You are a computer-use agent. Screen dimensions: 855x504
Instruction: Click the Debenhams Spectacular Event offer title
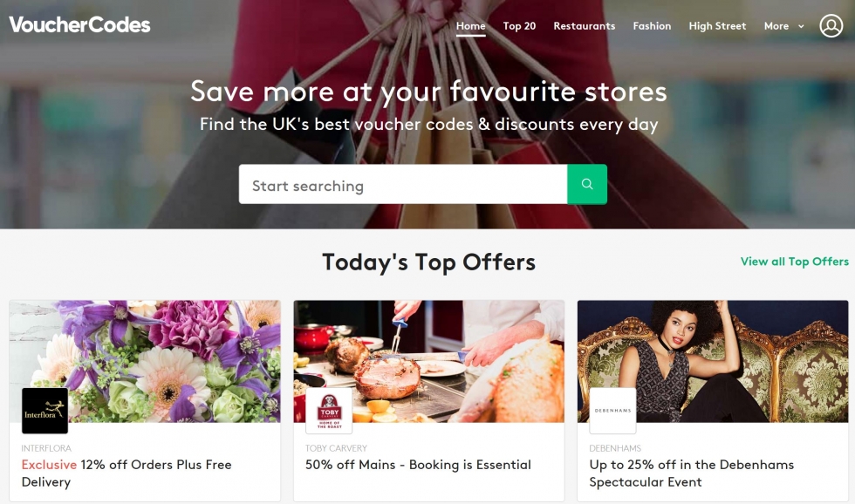(691, 473)
